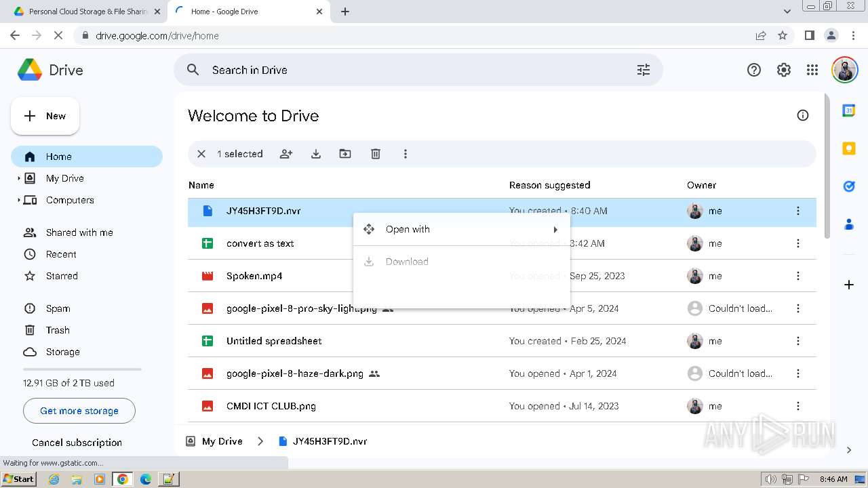The width and height of the screenshot is (868, 488).
Task: Open more actions for google-pixel-8-pro-sky-light.png
Action: click(x=798, y=308)
